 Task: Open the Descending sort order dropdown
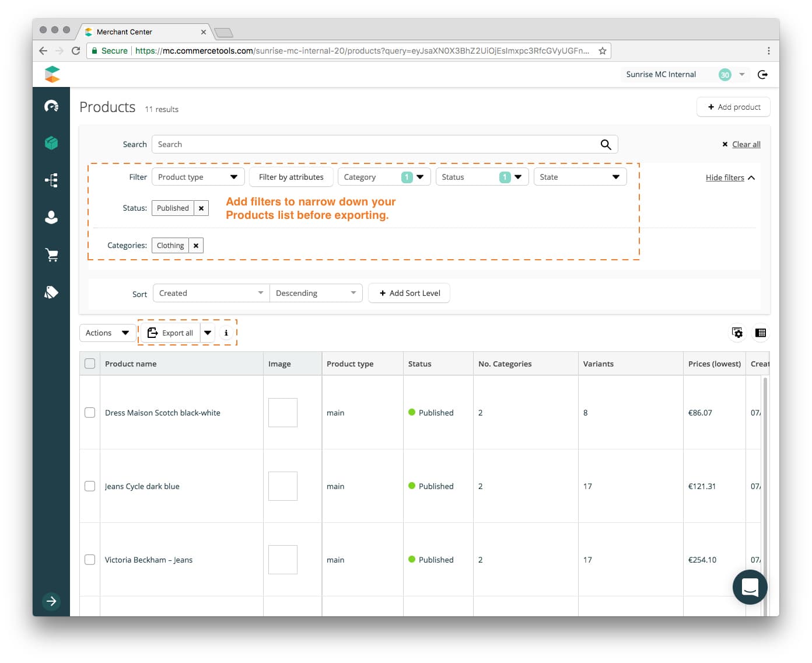click(x=316, y=292)
